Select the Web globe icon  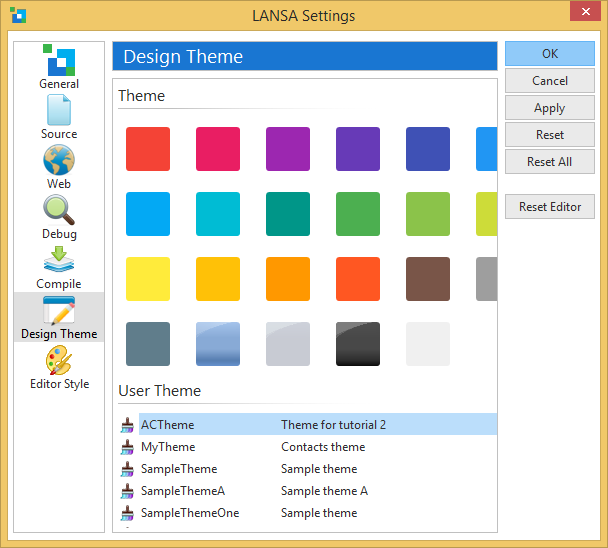59,160
